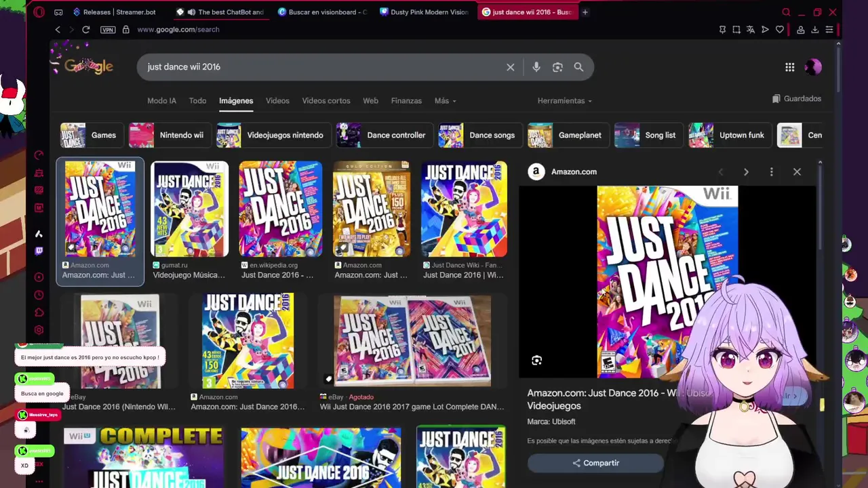Click the Compartir share button
The width and height of the screenshot is (868, 488).
pos(595,463)
